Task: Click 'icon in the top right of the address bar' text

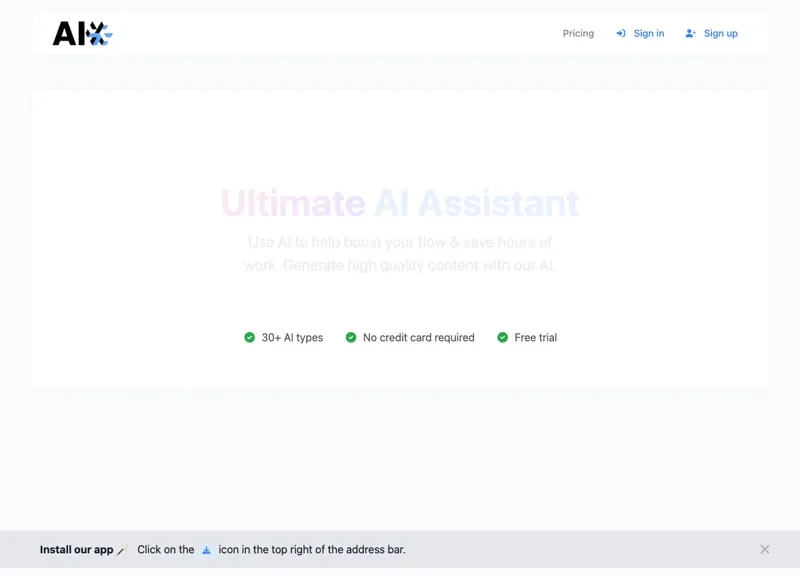Action: coord(312,549)
